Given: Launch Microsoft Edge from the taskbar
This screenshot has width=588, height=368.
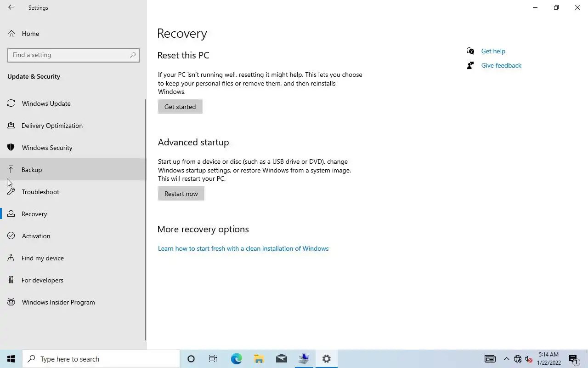Looking at the screenshot, I should tap(236, 359).
